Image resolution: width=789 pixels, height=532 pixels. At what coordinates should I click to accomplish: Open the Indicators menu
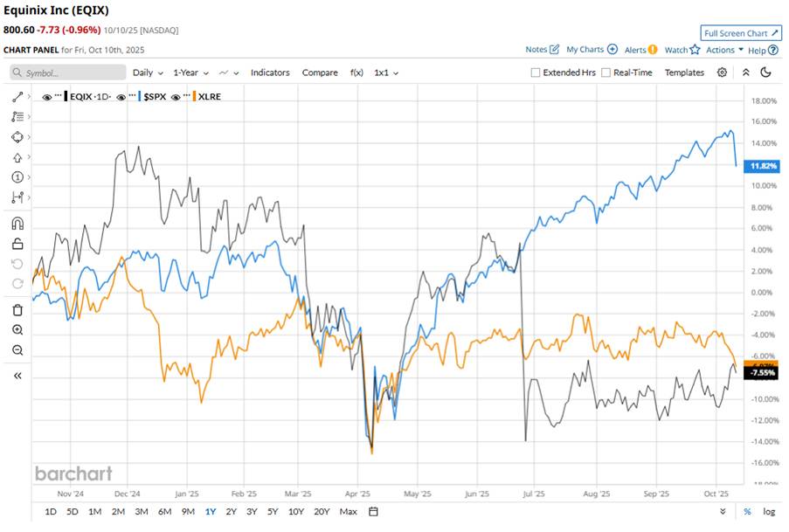(x=270, y=73)
